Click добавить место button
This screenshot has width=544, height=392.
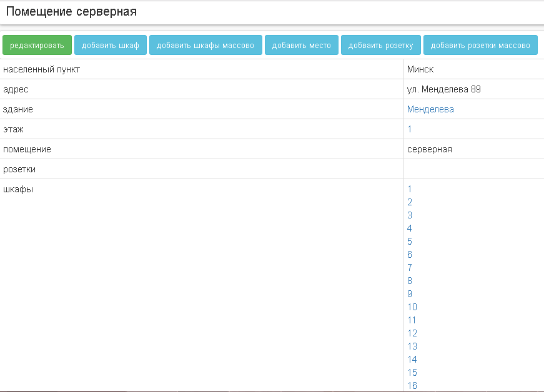302,45
